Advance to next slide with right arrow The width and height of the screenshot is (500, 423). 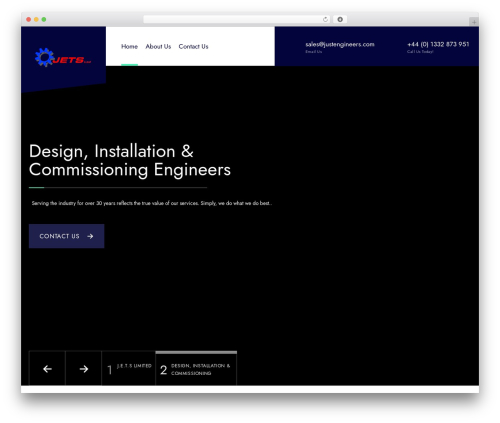[84, 369]
